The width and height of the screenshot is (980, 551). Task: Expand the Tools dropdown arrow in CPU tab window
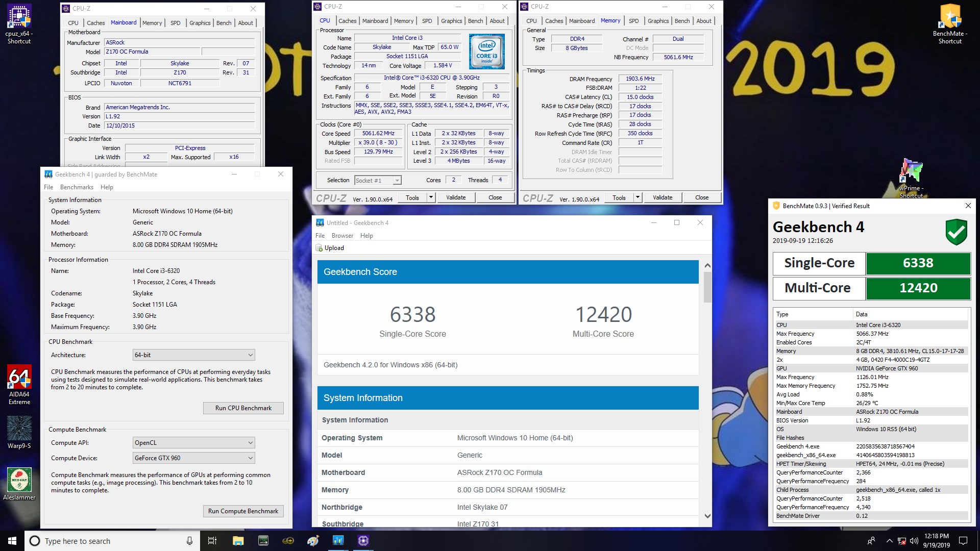coord(431,197)
